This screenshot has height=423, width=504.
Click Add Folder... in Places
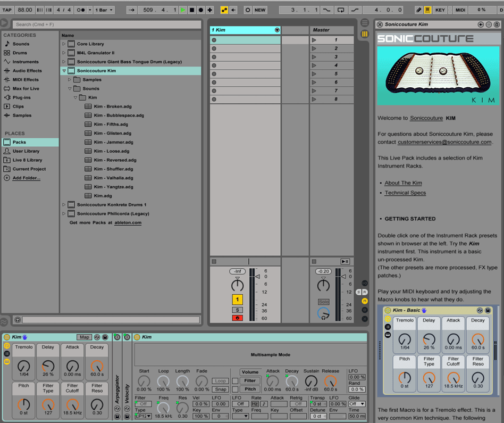[27, 178]
